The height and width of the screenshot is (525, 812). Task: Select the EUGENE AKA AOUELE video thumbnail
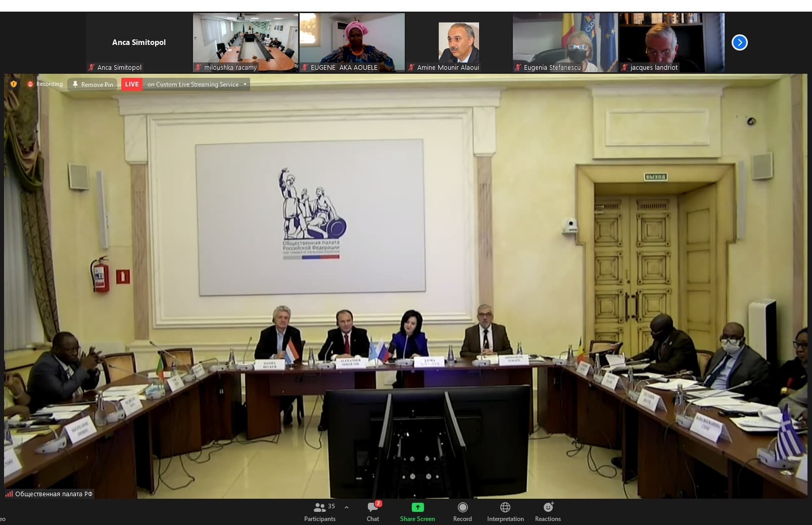(352, 42)
